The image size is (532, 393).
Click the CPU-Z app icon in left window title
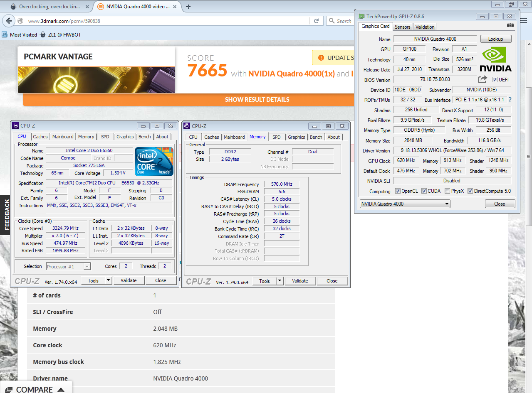pyautogui.click(x=15, y=125)
